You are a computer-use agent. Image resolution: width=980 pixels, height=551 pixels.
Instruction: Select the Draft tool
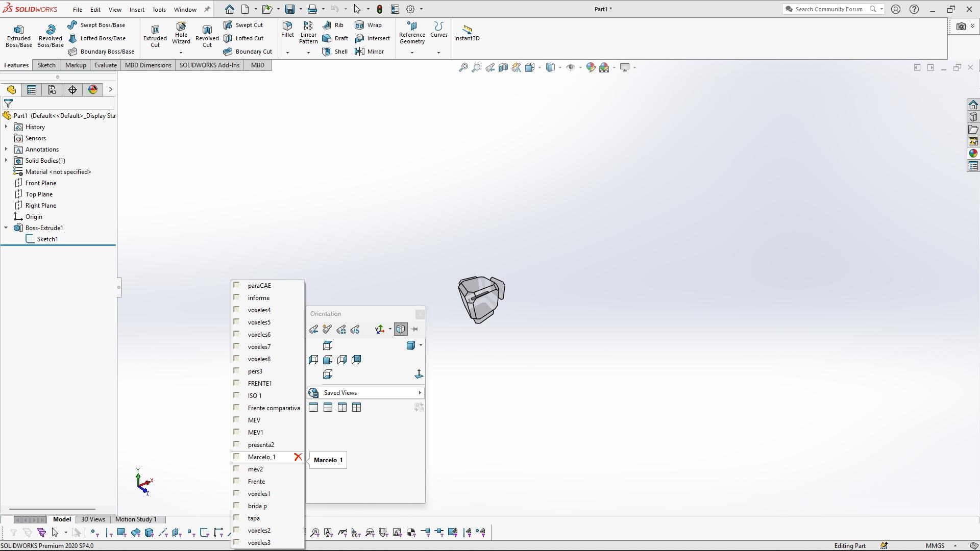335,38
